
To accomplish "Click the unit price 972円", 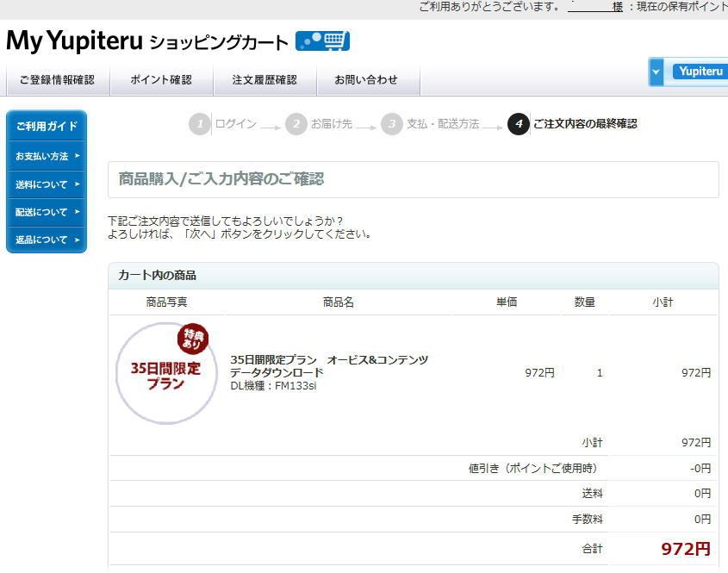I will (x=539, y=373).
